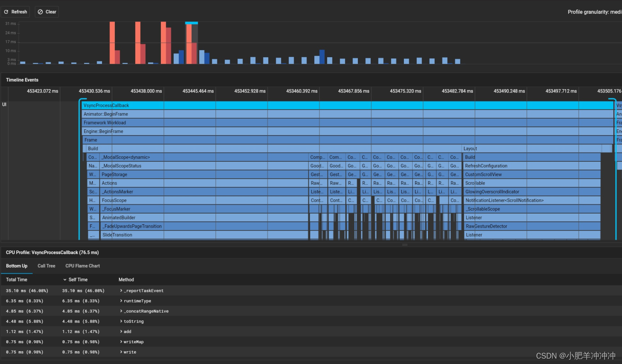Click the Method column header
Viewport: 622px width, 364px height.
[126, 279]
